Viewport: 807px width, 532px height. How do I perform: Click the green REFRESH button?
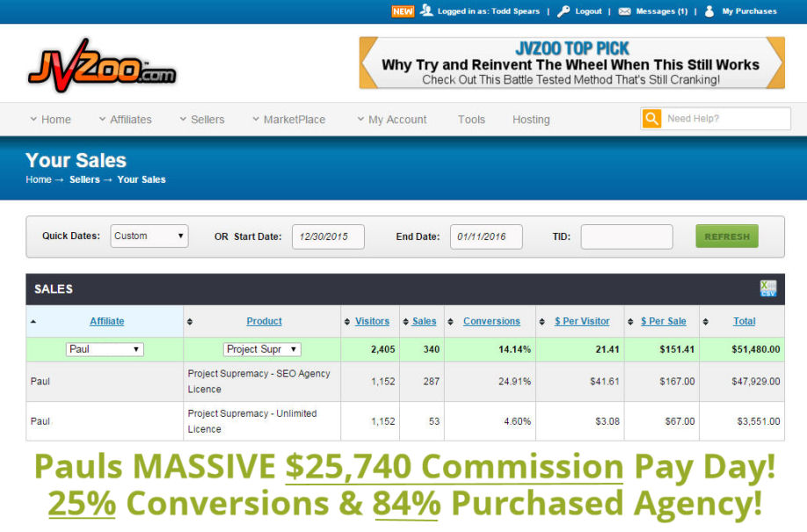tap(727, 237)
